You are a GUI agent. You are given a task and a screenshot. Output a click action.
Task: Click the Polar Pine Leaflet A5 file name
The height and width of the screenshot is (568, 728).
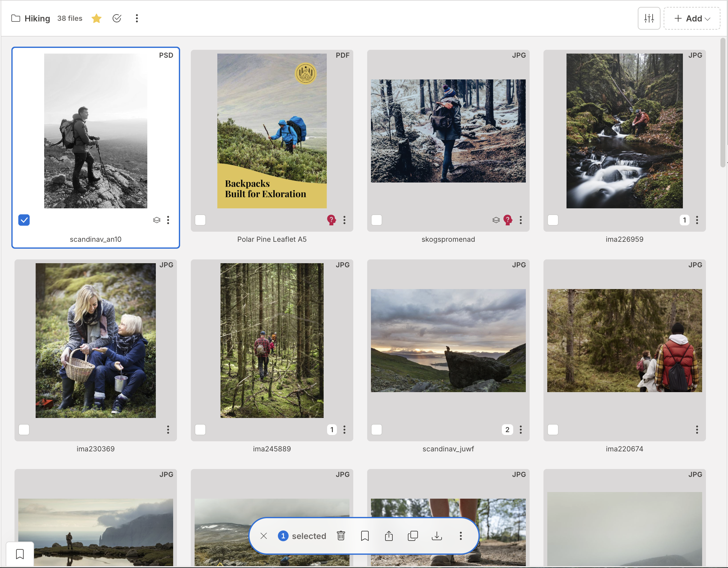[x=272, y=239]
